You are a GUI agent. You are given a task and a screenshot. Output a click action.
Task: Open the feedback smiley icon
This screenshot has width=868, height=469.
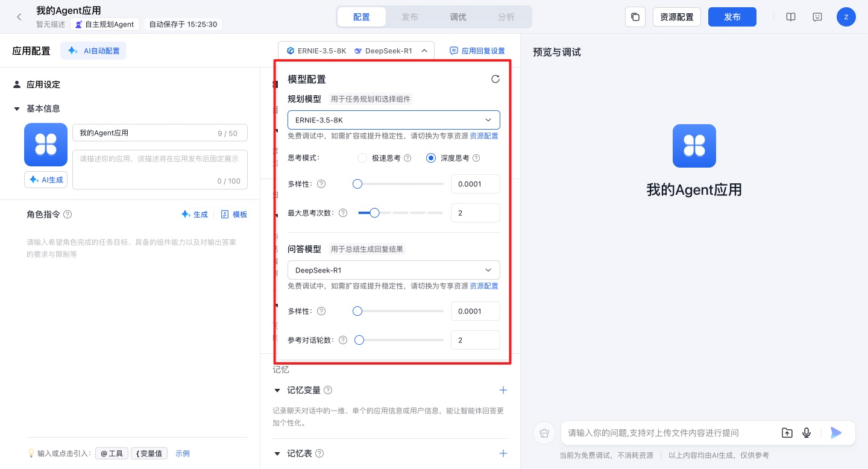(x=817, y=17)
